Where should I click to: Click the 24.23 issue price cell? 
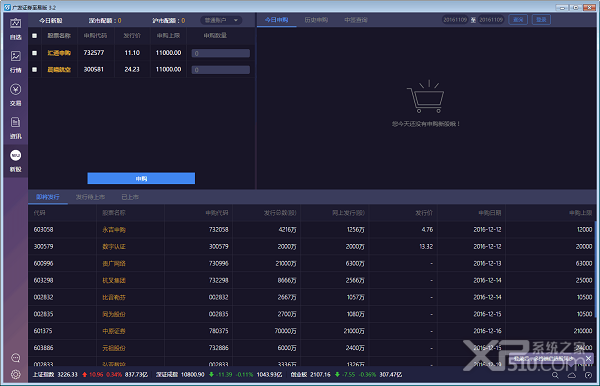(132, 70)
